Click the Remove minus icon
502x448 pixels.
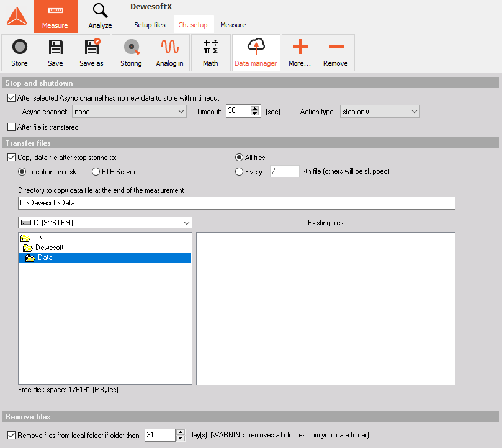point(336,47)
